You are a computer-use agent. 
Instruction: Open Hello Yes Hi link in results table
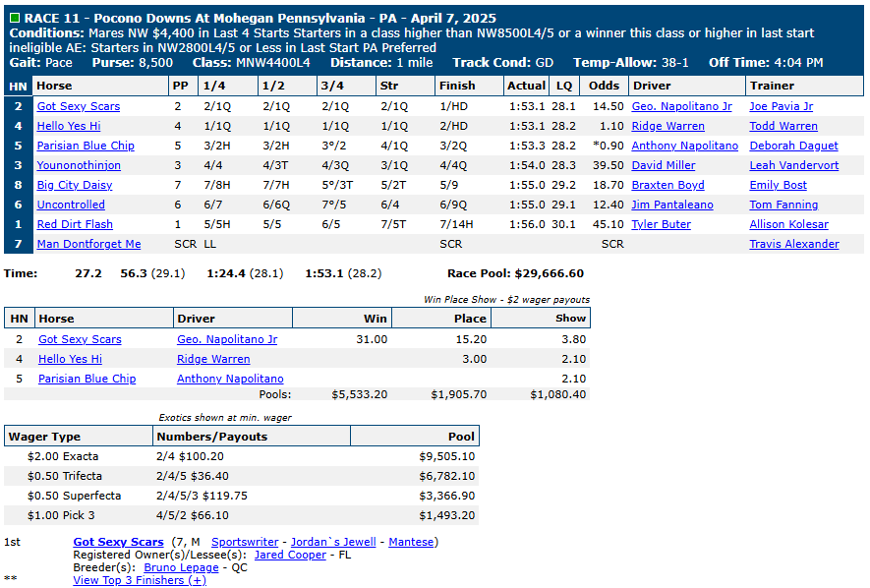click(69, 126)
